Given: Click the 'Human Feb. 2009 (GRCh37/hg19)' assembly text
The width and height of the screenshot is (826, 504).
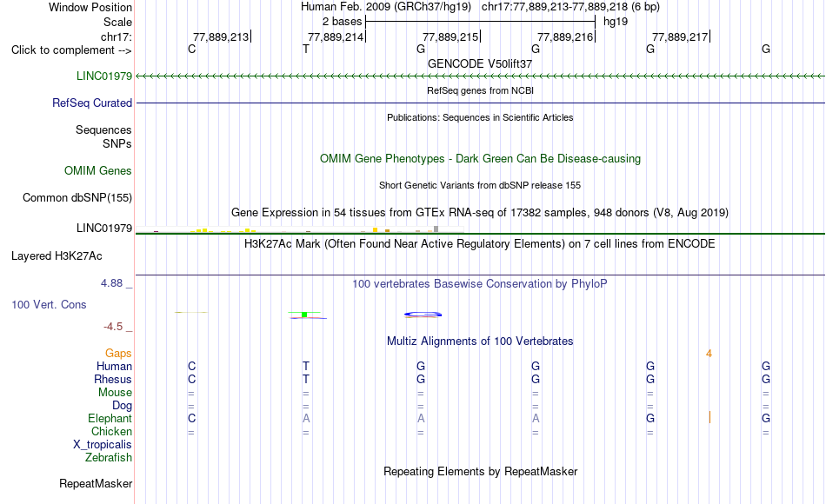Looking at the screenshot, I should click(x=386, y=7).
